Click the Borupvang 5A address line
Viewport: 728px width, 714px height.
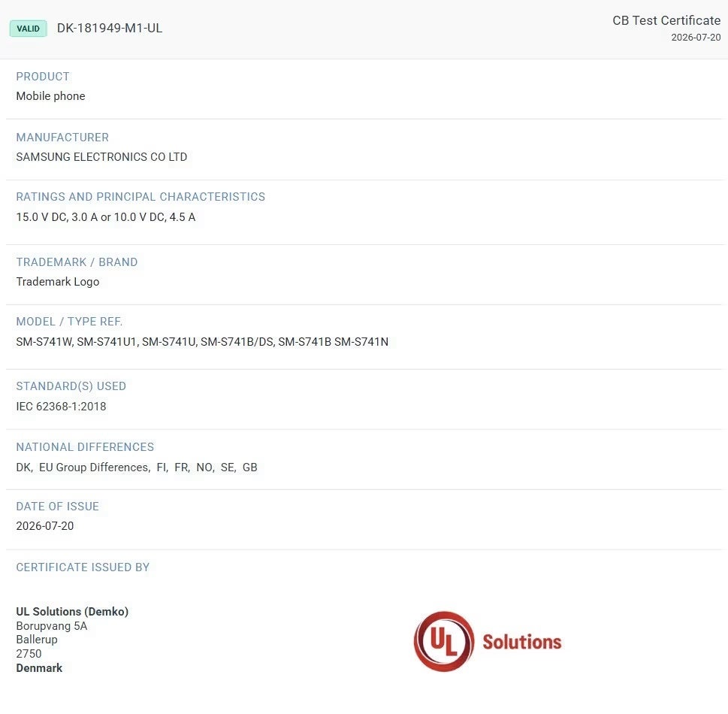point(52,626)
